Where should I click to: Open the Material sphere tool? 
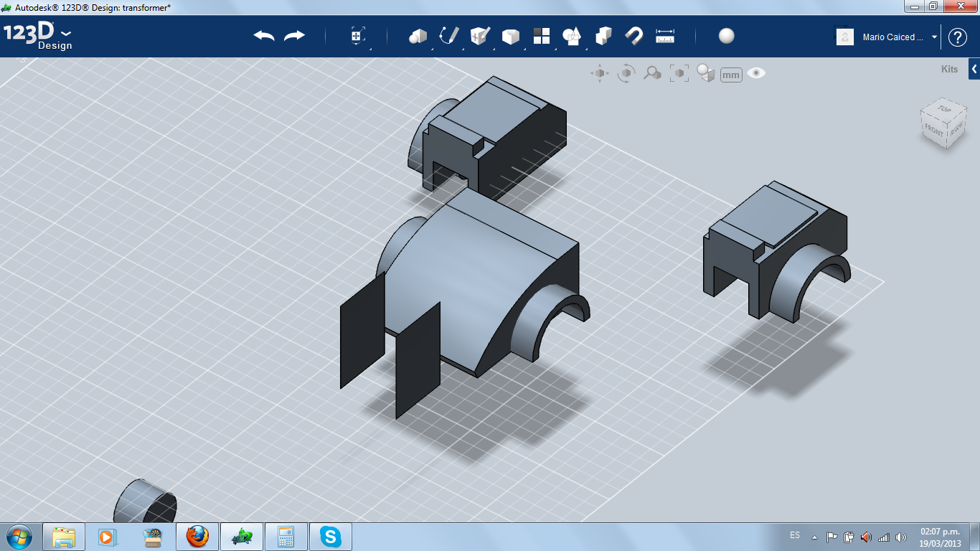pos(727,36)
